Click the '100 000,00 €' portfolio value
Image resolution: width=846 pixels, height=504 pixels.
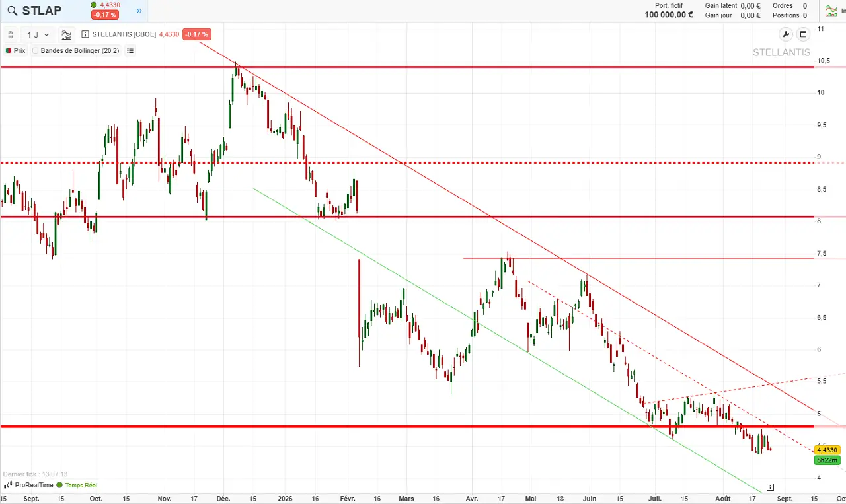[x=669, y=15]
